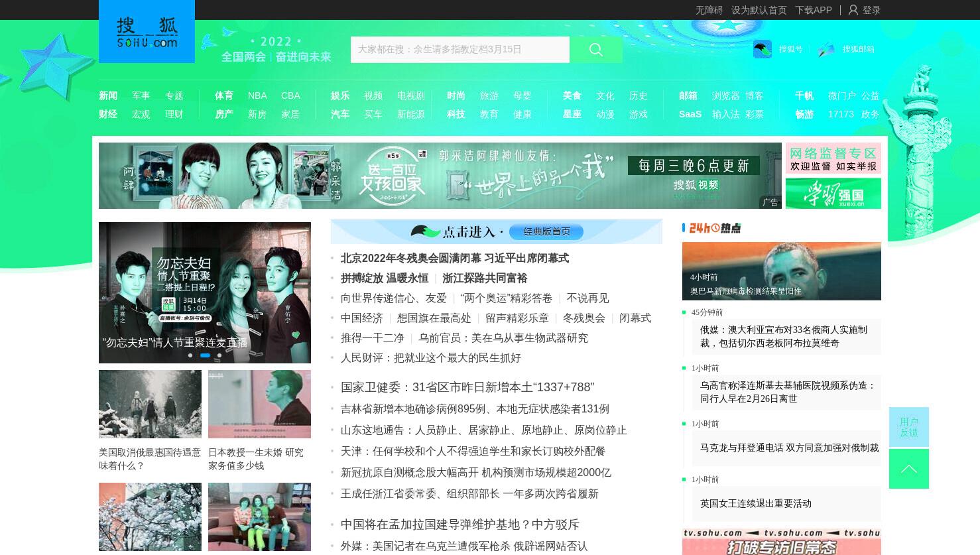
Task: Click 设为默认首页 link
Action: [x=759, y=10]
